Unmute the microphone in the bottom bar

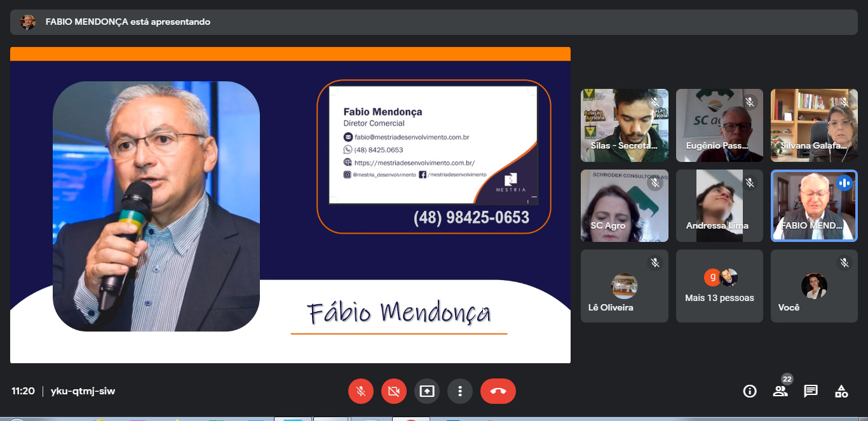tap(361, 391)
